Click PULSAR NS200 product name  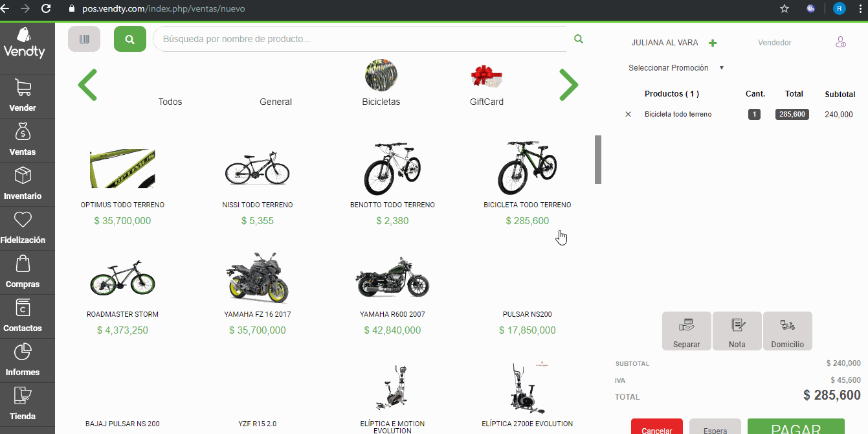click(528, 315)
